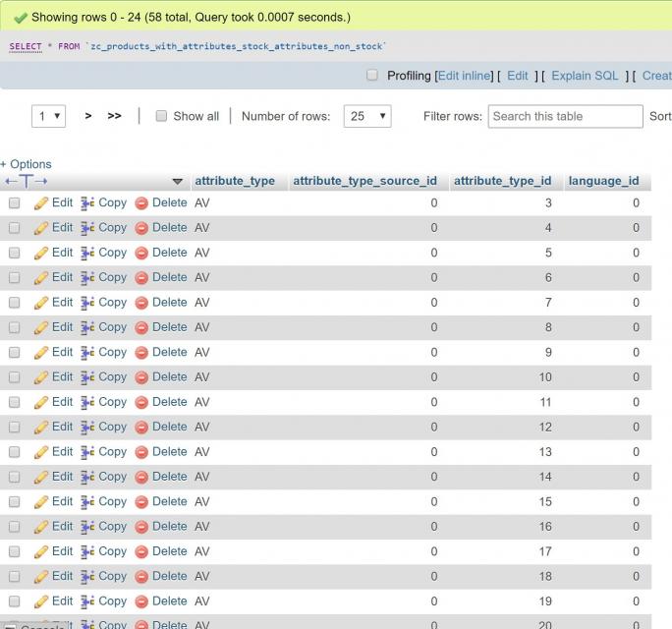Select the row checkbox for attribute_type_id 15
This screenshot has height=629, width=672.
click(14, 501)
